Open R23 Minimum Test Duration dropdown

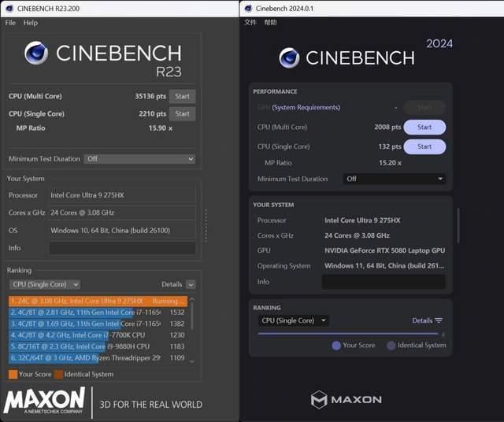click(139, 159)
